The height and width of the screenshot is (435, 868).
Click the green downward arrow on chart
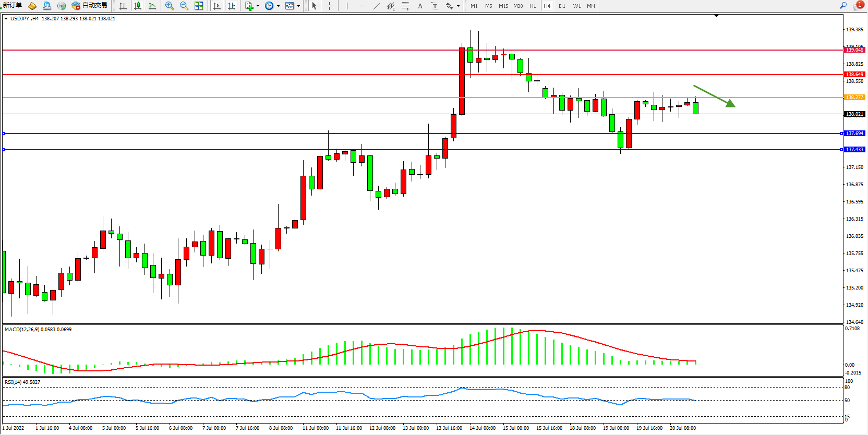click(x=714, y=96)
